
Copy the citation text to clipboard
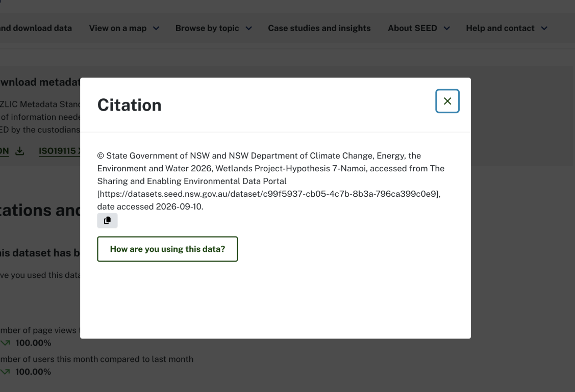[x=107, y=221]
